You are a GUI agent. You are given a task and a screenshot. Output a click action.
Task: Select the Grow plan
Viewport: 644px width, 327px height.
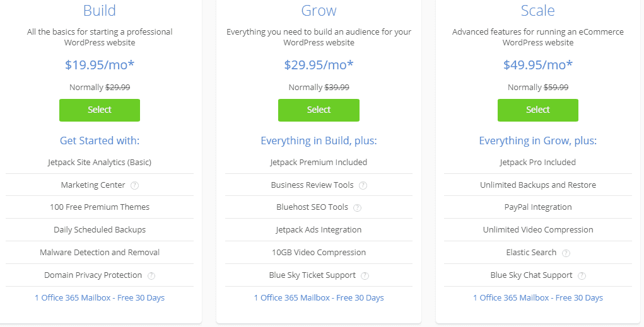319,110
